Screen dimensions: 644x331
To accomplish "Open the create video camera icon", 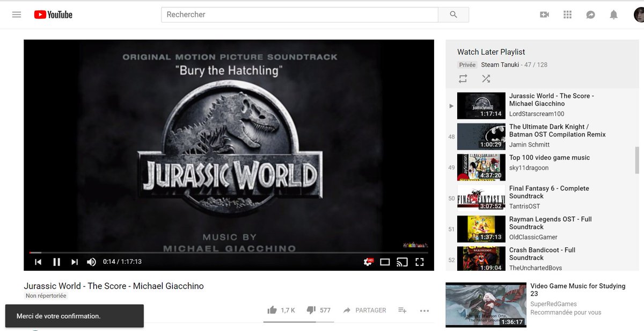I will (x=545, y=15).
